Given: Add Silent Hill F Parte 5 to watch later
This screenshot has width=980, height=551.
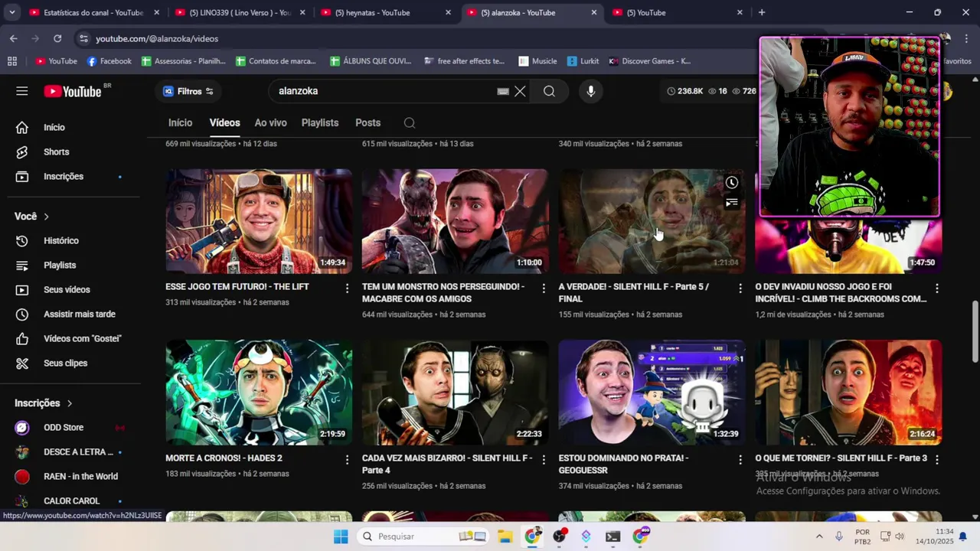Looking at the screenshot, I should [732, 183].
